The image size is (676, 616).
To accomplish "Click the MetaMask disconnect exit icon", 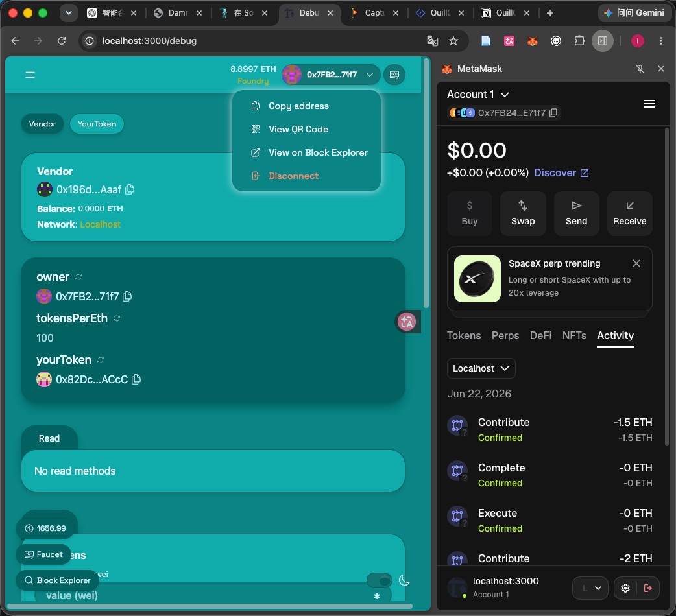I will click(x=648, y=588).
